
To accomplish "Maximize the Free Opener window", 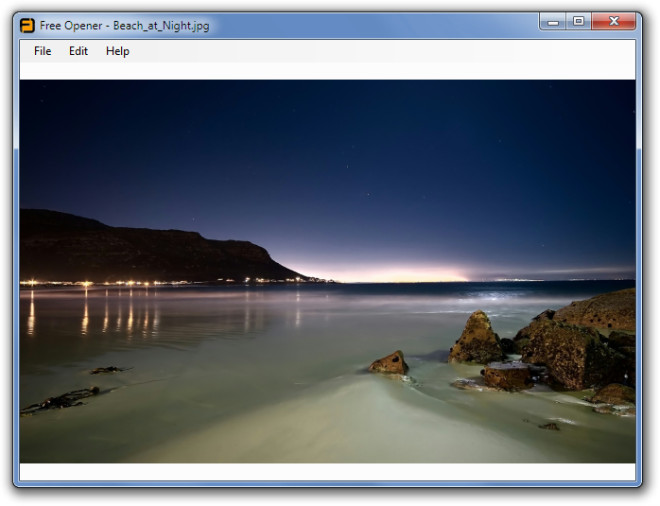I will point(579,21).
